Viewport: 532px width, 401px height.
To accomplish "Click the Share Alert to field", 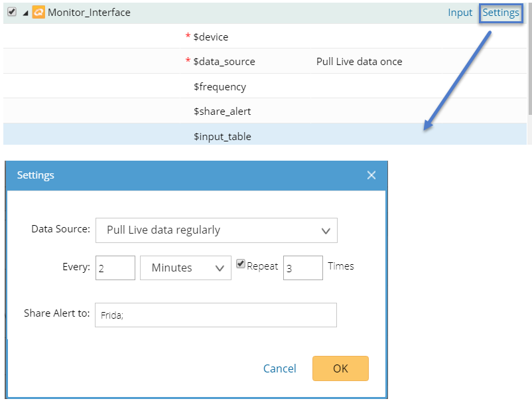I will pos(216,315).
